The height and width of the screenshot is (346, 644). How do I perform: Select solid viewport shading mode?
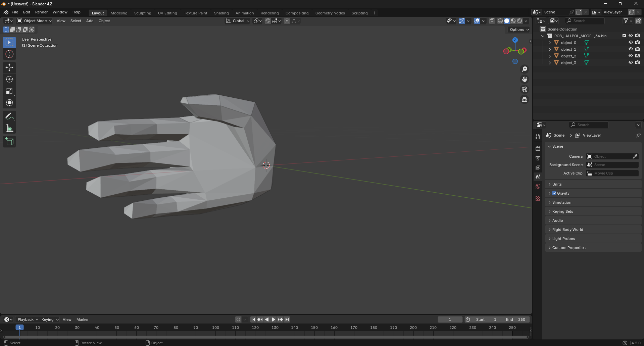click(x=506, y=21)
